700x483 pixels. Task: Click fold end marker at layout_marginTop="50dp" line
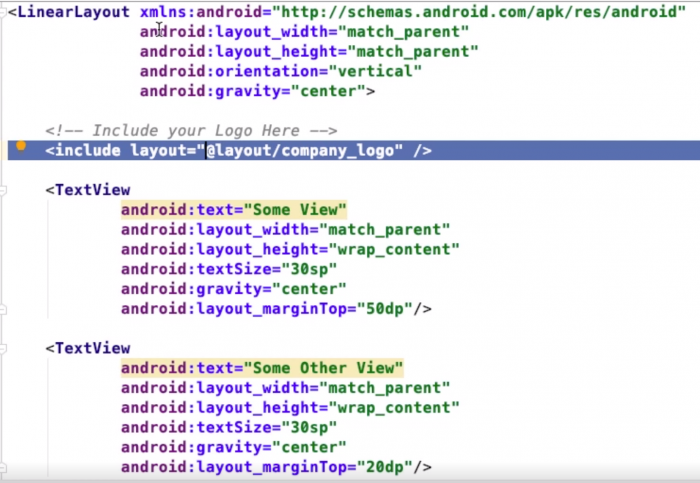(4, 309)
